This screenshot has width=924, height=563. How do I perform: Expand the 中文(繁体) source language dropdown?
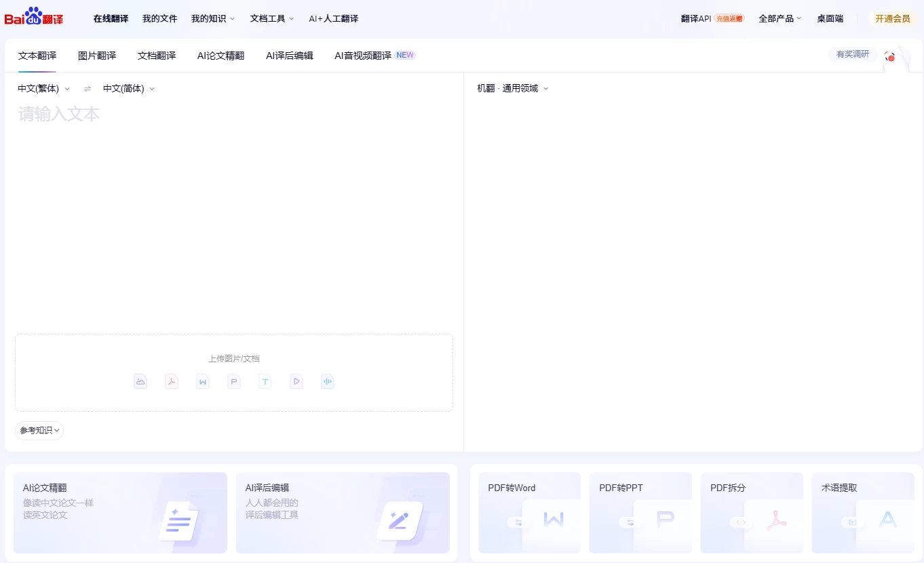(x=43, y=88)
